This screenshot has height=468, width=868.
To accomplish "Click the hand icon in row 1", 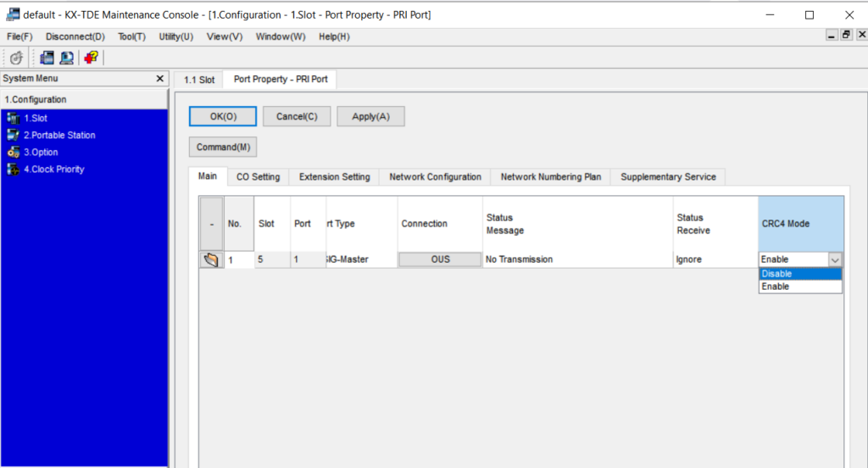I will (211, 259).
